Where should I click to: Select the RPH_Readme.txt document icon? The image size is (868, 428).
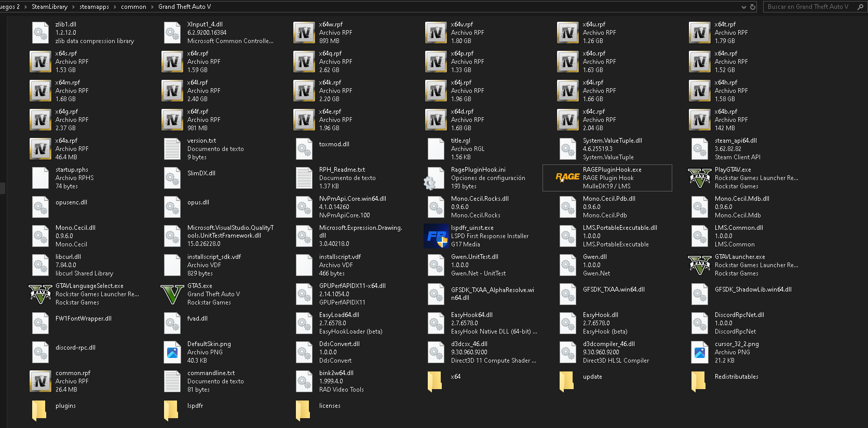(x=304, y=178)
